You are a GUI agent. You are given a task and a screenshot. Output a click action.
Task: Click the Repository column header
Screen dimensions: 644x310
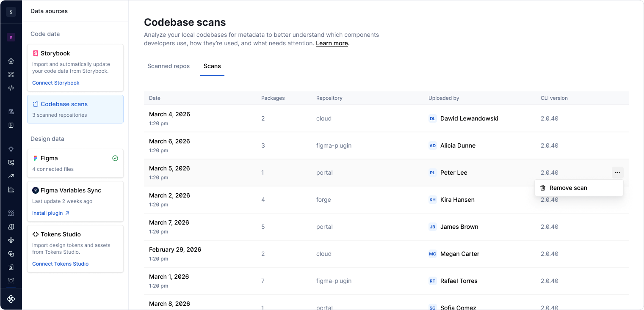[x=329, y=98]
